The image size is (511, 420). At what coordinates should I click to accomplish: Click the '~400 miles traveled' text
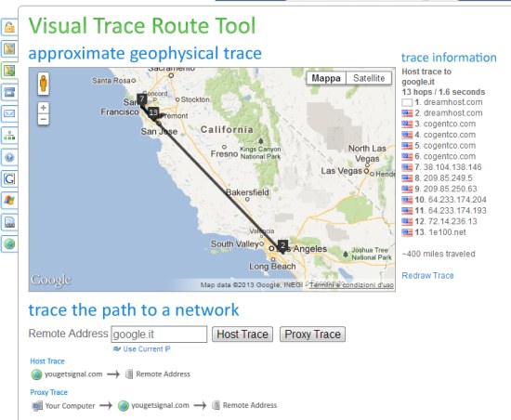pyautogui.click(x=439, y=254)
